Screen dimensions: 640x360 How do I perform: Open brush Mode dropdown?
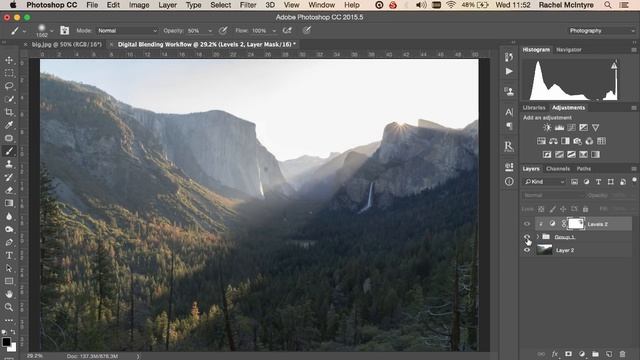click(x=127, y=31)
